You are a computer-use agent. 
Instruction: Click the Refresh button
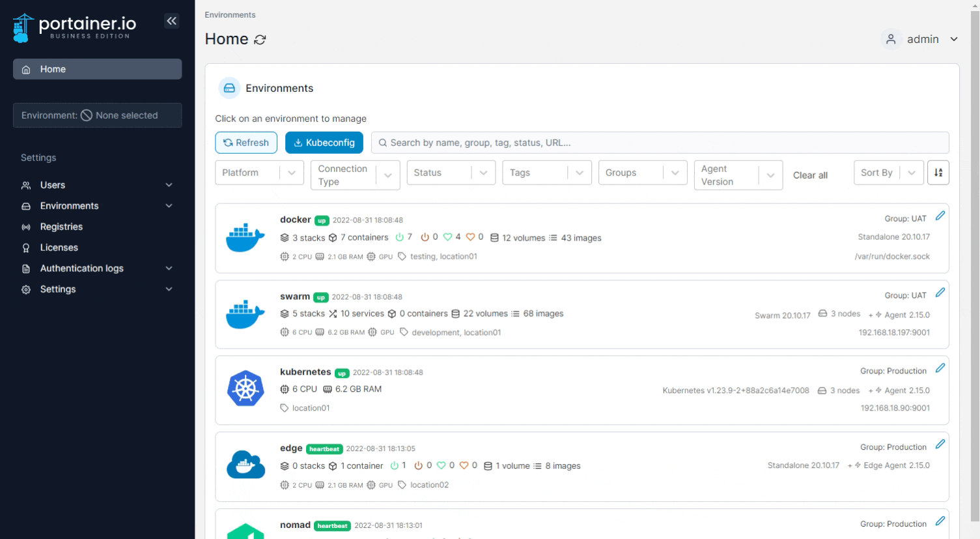(246, 143)
